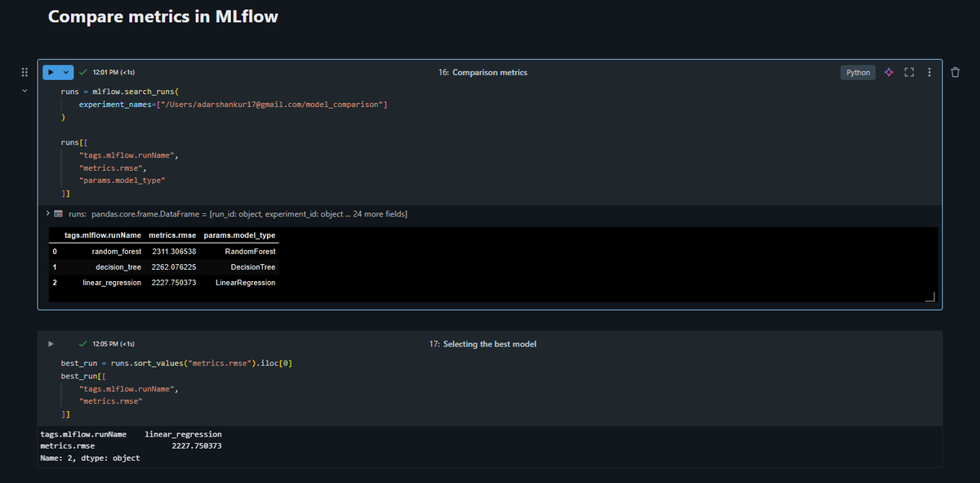Sort by tags.mlflow.runName column header

point(103,235)
